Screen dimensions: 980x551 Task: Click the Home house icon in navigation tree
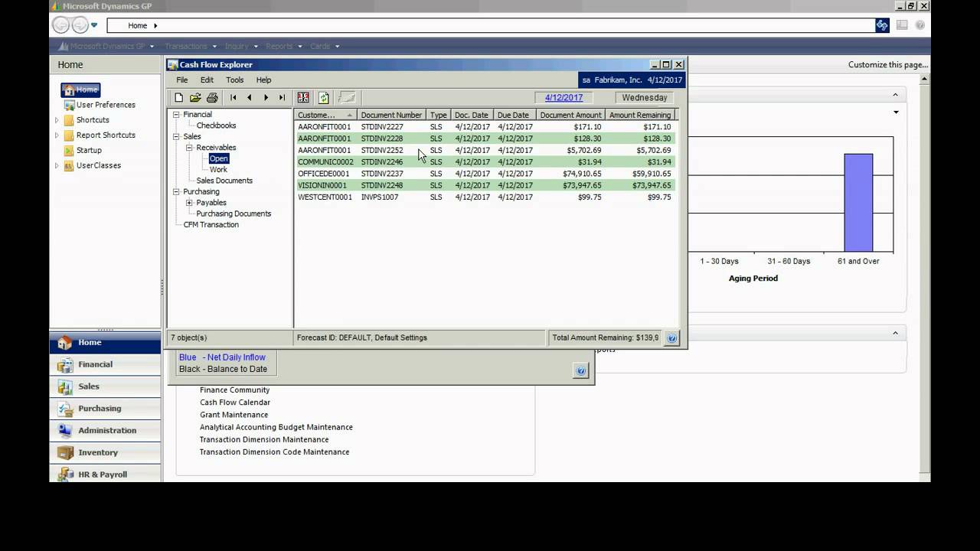69,90
